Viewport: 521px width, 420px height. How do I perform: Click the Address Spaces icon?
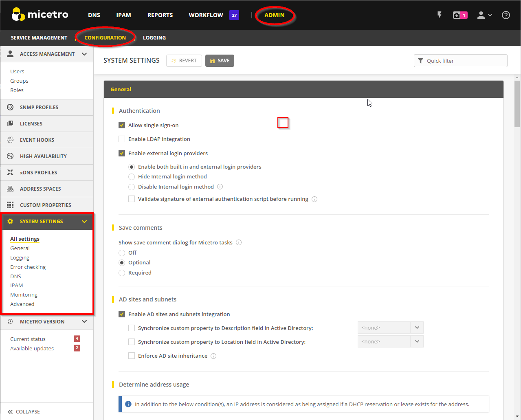click(10, 189)
